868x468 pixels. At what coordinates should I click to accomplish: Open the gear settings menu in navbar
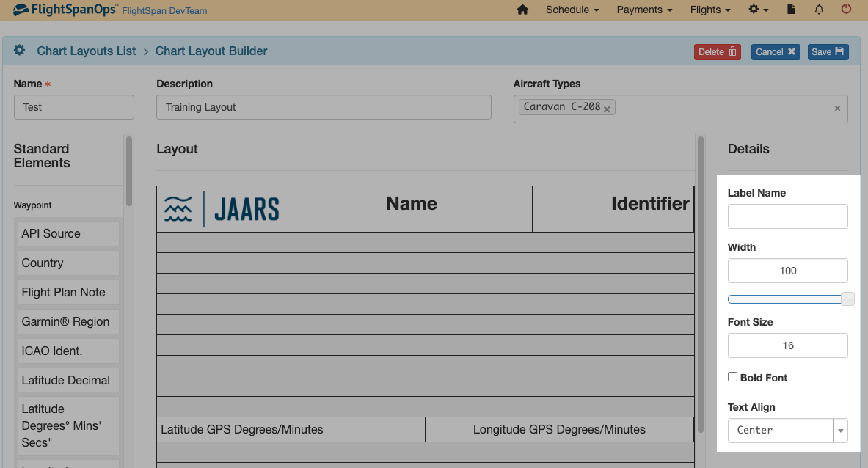(x=759, y=10)
